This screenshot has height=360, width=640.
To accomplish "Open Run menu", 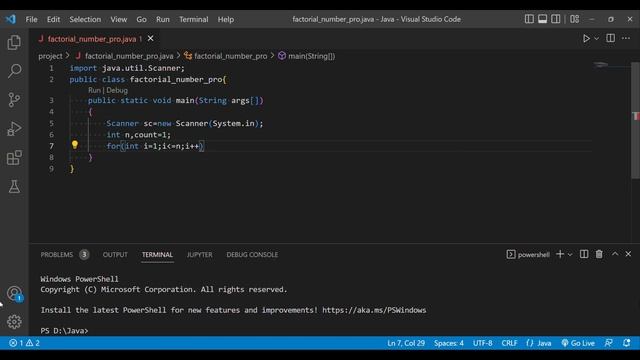I will click(163, 19).
